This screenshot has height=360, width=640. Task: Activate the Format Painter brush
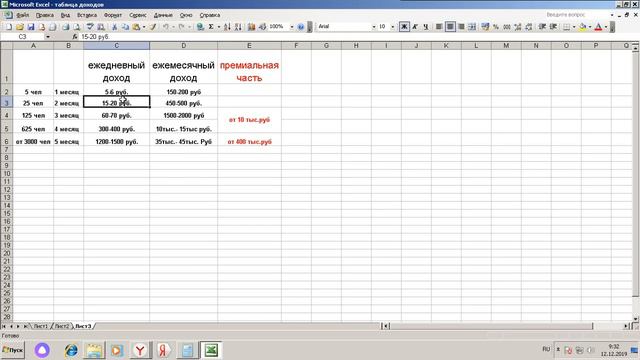tap(153, 27)
